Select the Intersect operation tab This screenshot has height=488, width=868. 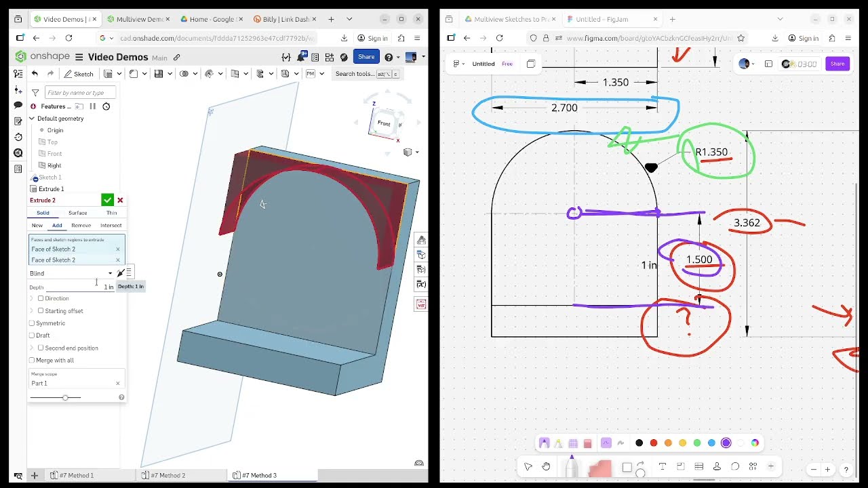(111, 225)
